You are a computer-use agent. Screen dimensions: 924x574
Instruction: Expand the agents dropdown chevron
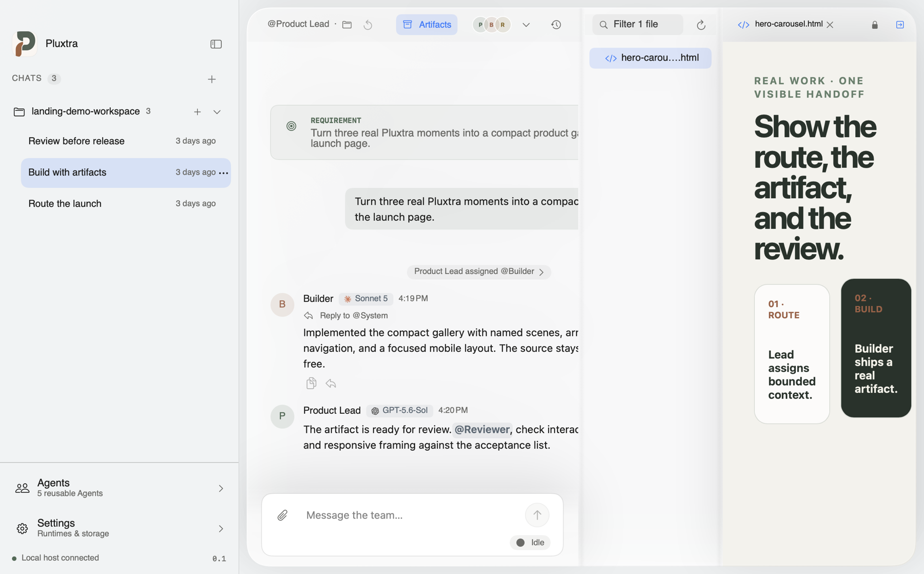526,25
